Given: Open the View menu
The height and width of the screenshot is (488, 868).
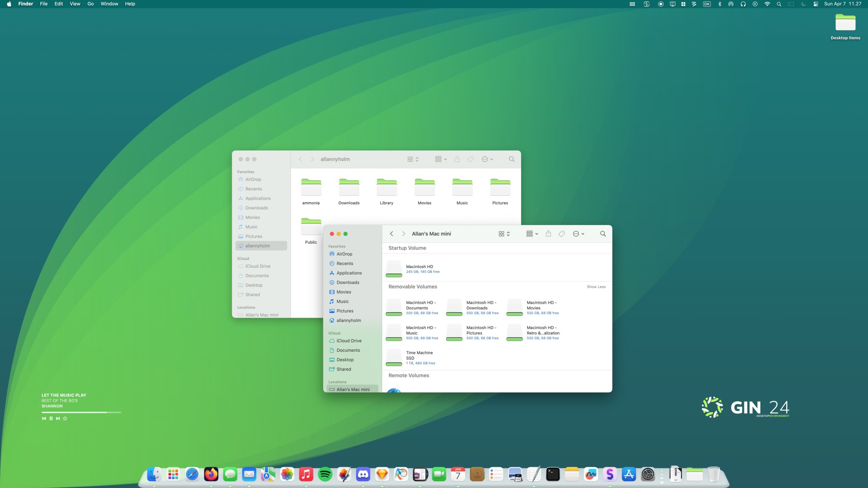Looking at the screenshot, I should coord(75,4).
